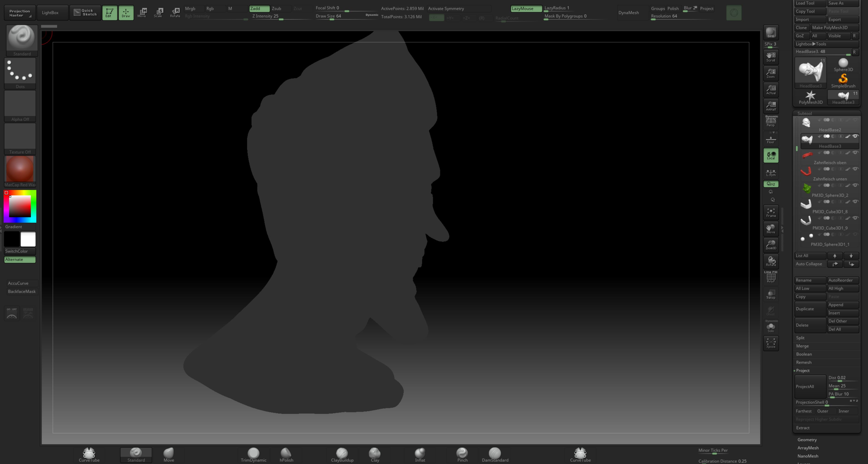Expand the Geometry section
The height and width of the screenshot is (464, 868).
(x=807, y=440)
